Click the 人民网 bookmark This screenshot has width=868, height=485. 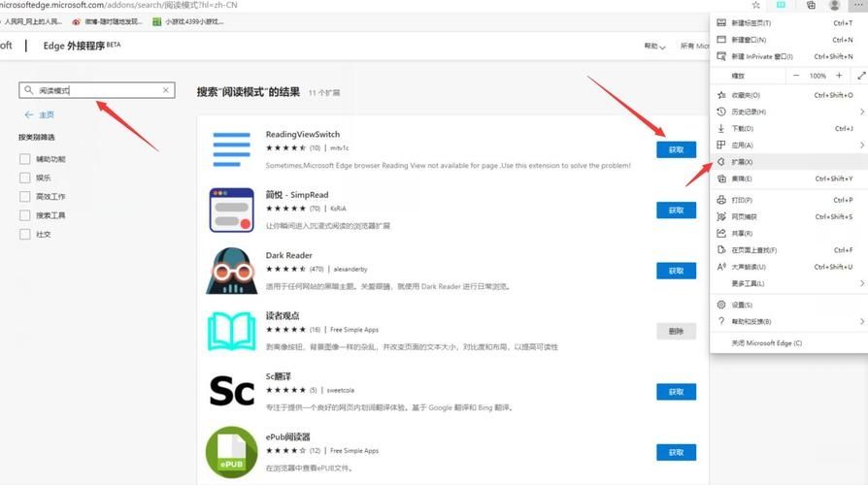(31, 22)
